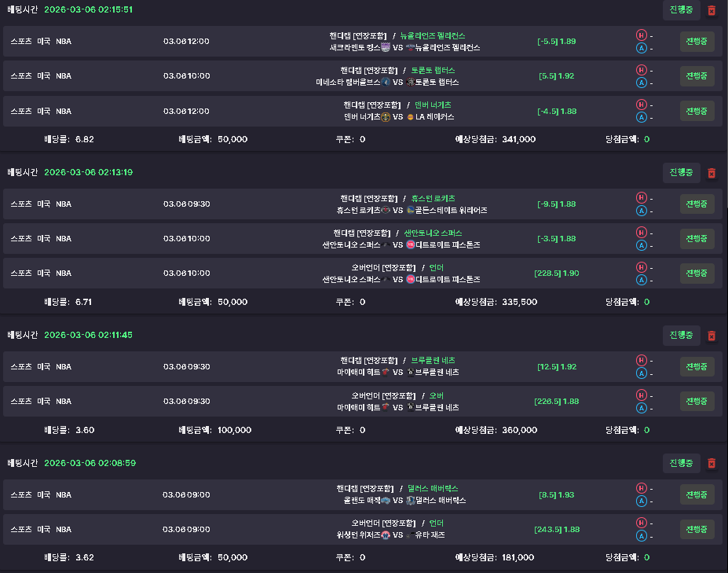Click the H icon in the Washington Wizards row
The height and width of the screenshot is (573, 728).
(x=641, y=523)
